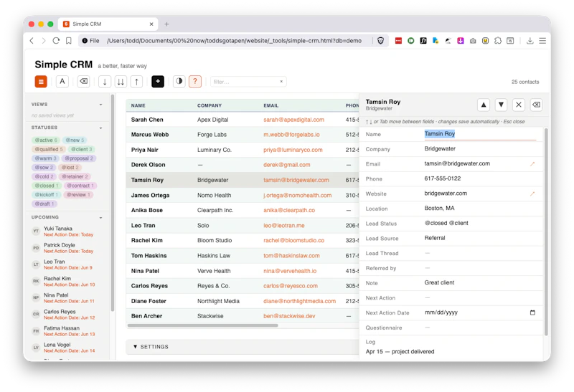Click the sidebar vertical scrollbar
The height and width of the screenshot is (392, 574).
[x=113, y=203]
